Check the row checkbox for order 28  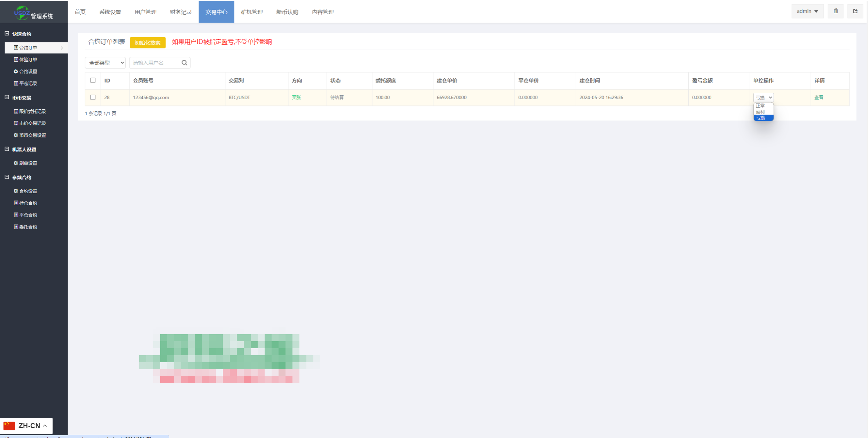(x=93, y=97)
